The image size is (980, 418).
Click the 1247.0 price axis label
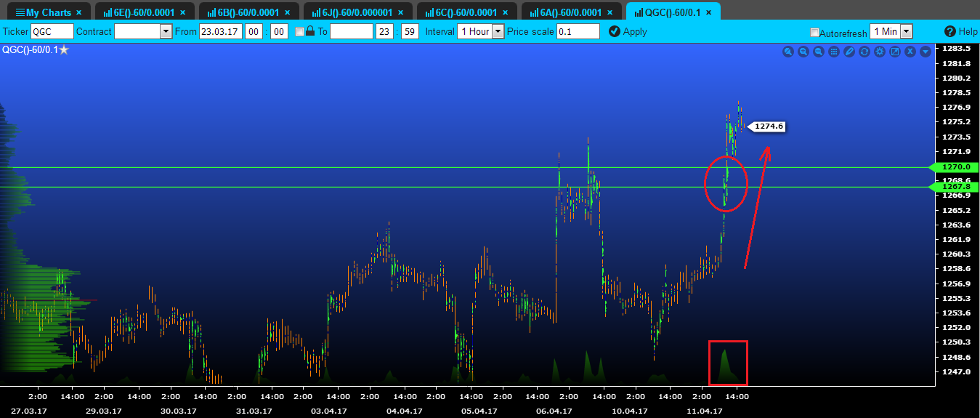pos(956,371)
